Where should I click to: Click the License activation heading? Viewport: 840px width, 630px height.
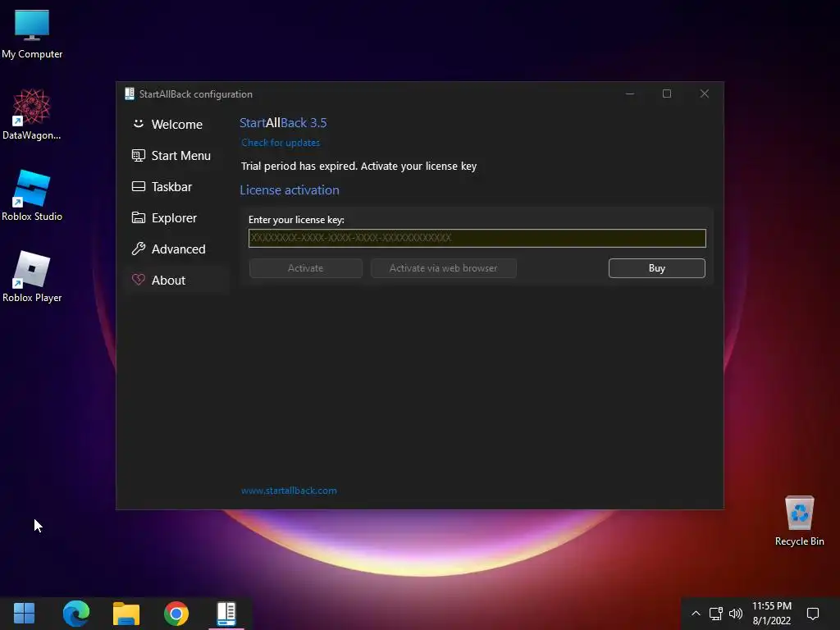pos(290,190)
